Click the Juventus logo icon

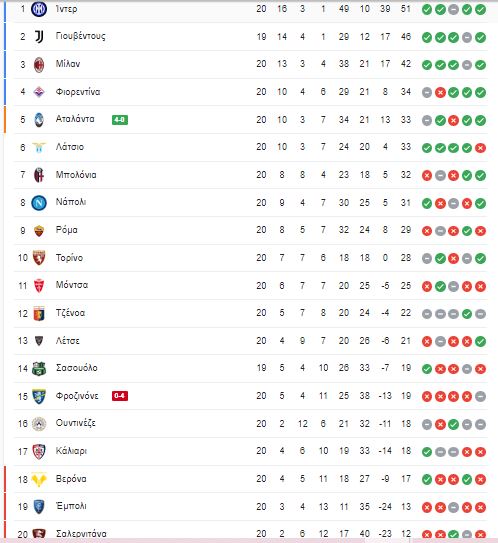pyautogui.click(x=39, y=36)
